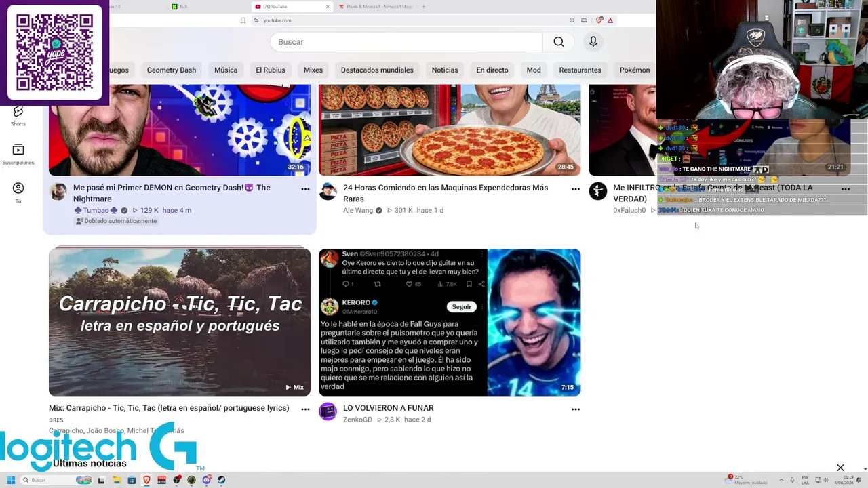The width and height of the screenshot is (868, 488).
Task: Open Discord from the taskbar
Action: [206, 480]
